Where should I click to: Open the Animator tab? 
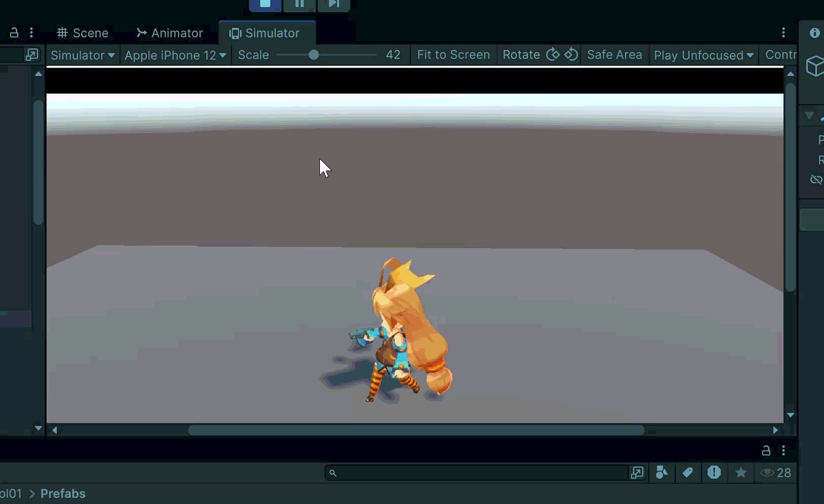tap(170, 33)
